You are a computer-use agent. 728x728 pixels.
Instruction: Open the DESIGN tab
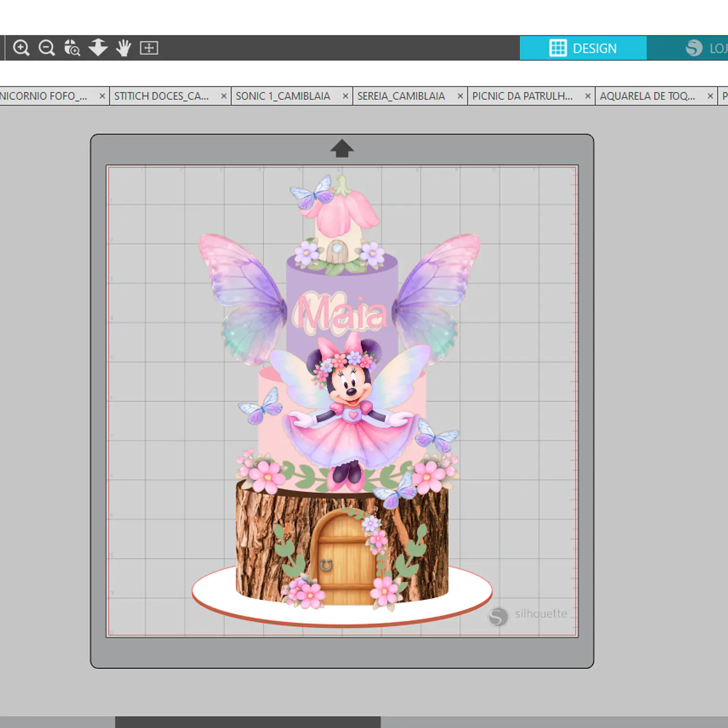click(x=583, y=48)
